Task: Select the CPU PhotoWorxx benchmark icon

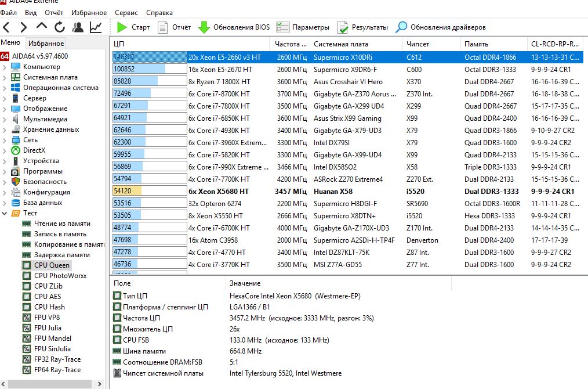Action: [x=26, y=276]
